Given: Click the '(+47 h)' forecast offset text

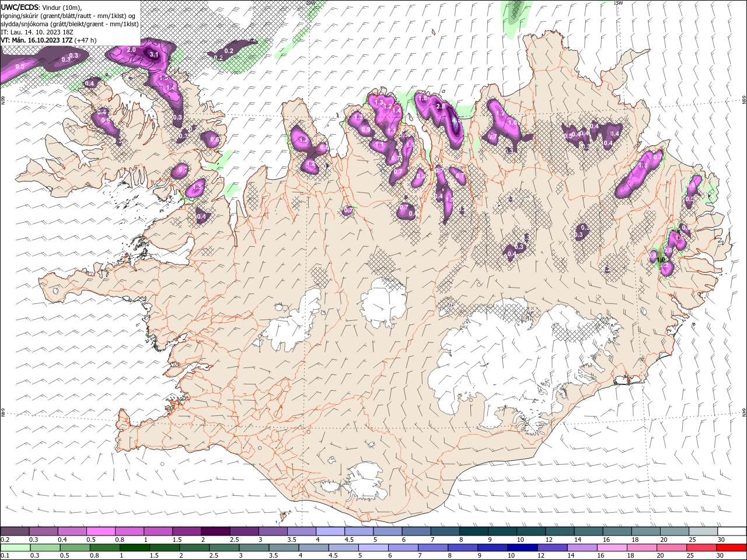Looking at the screenshot, I should (x=86, y=40).
